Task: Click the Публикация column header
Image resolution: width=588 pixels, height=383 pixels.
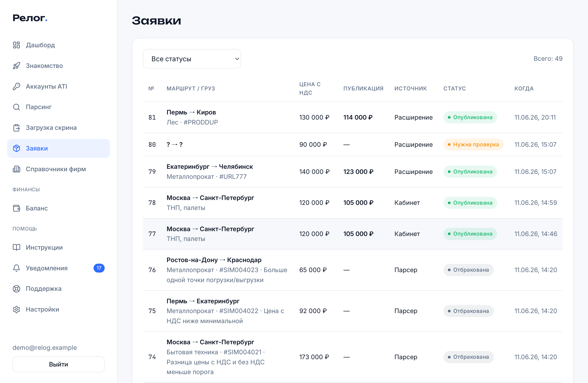Action: point(363,88)
